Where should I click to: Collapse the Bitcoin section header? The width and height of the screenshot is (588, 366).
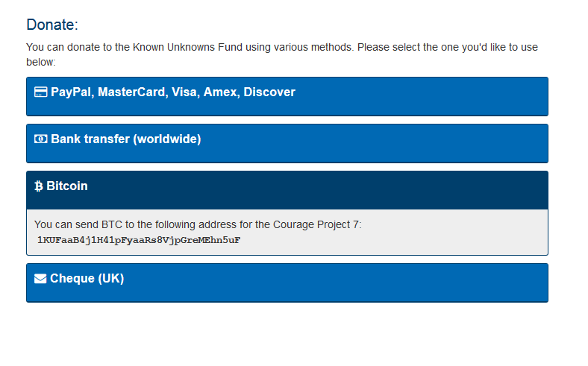(287, 190)
